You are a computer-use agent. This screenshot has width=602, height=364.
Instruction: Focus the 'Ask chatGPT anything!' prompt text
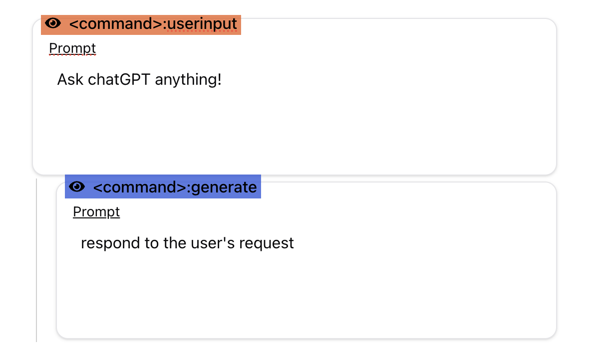139,79
